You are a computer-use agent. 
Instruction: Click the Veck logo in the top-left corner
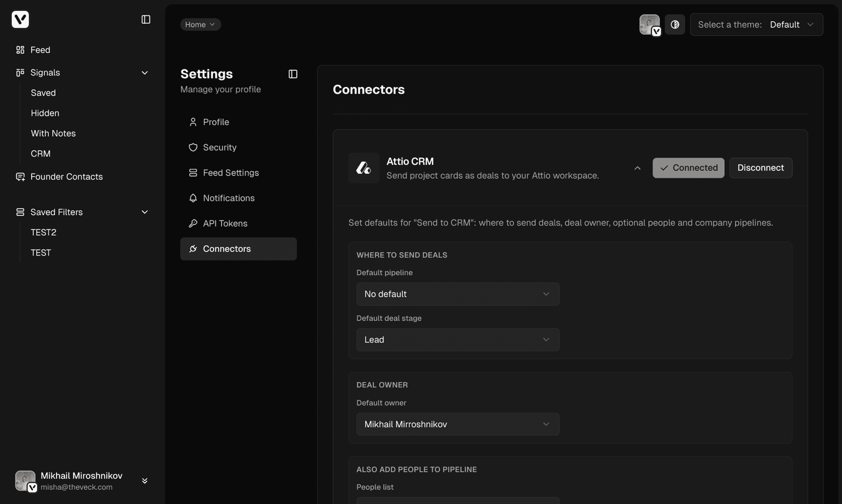[x=20, y=19]
